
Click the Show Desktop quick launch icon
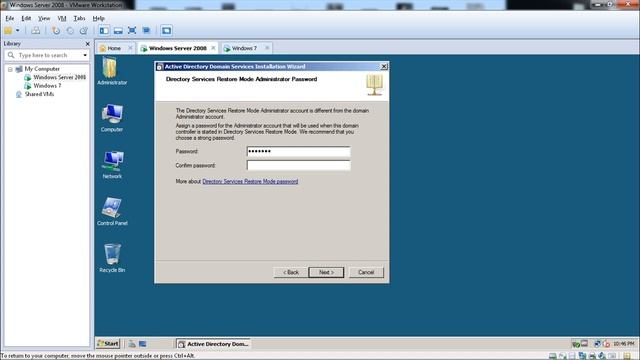coord(142,344)
